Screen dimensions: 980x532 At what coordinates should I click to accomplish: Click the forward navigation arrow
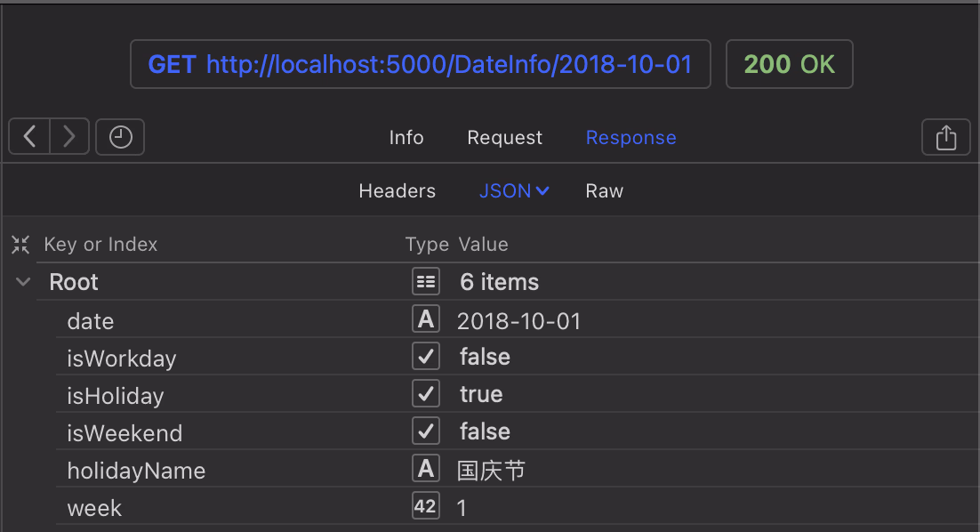coord(69,137)
